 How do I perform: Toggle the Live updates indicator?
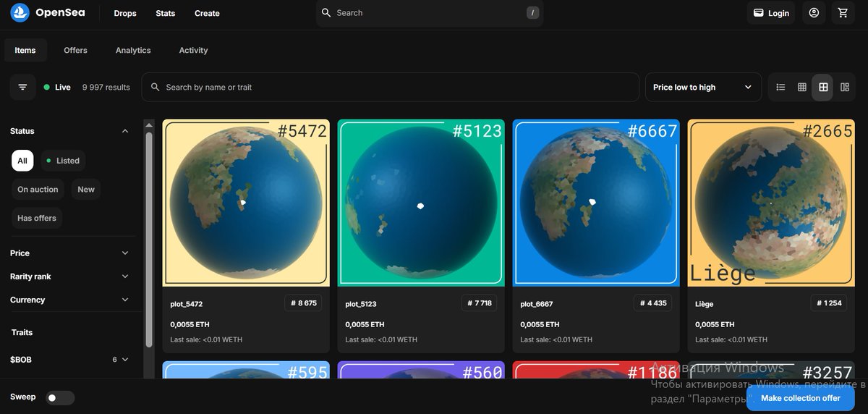57,87
